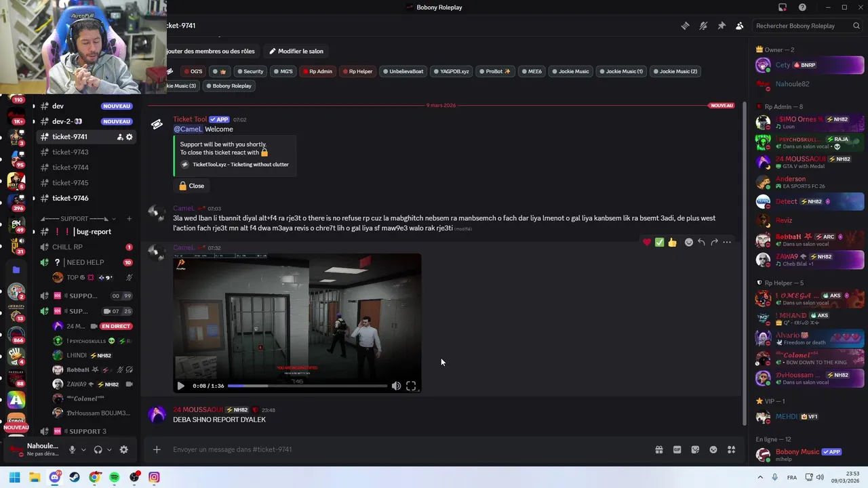Click the forward arrow on message toolbar
This screenshot has height=488, width=868.
coord(714,242)
